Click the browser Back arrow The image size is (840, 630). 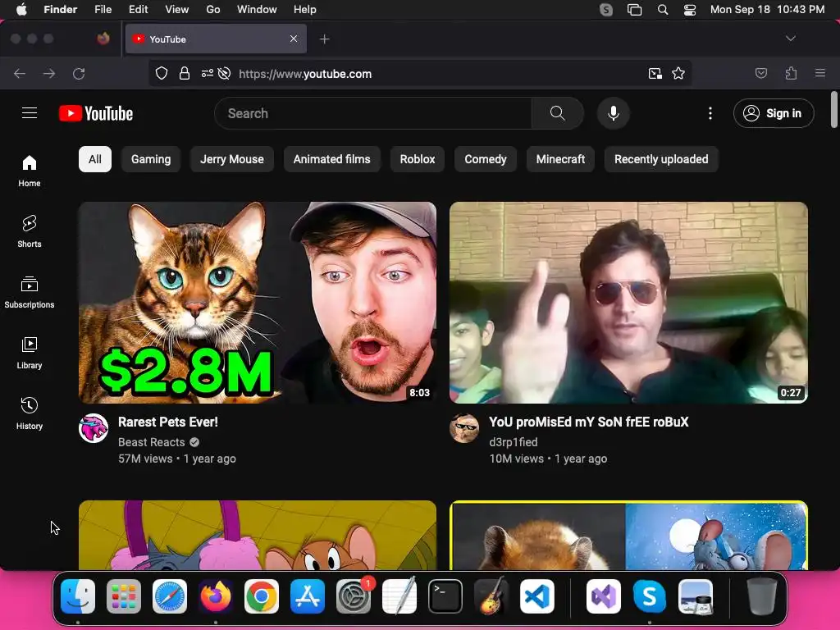tap(20, 73)
